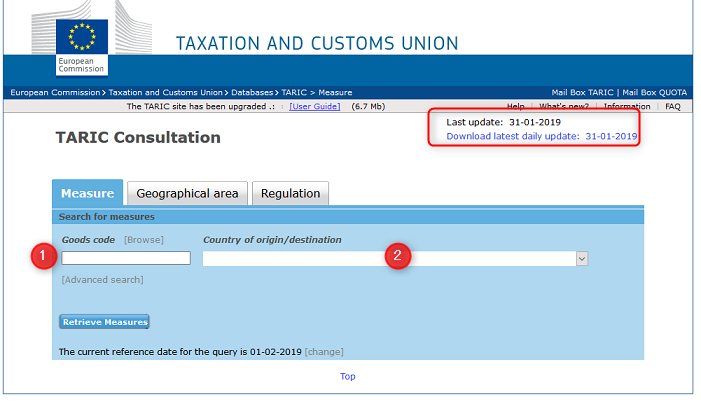701x404 pixels.
Task: Open Mail Box QUOTA link
Action: tap(655, 93)
